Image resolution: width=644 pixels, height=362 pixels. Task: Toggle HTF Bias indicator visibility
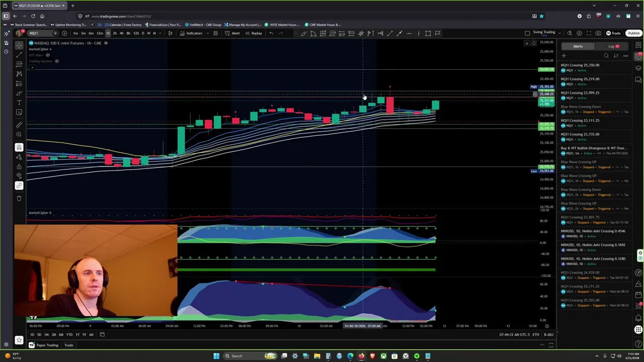pyautogui.click(x=48, y=55)
